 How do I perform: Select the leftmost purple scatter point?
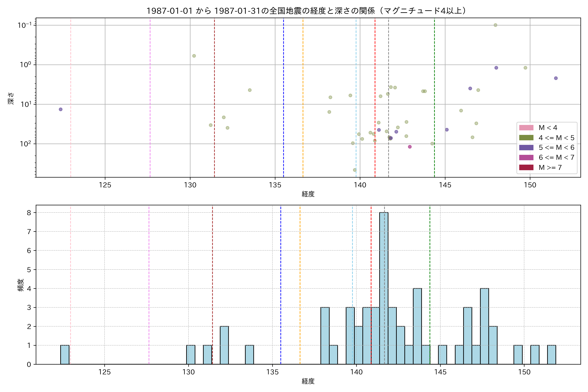pos(60,109)
